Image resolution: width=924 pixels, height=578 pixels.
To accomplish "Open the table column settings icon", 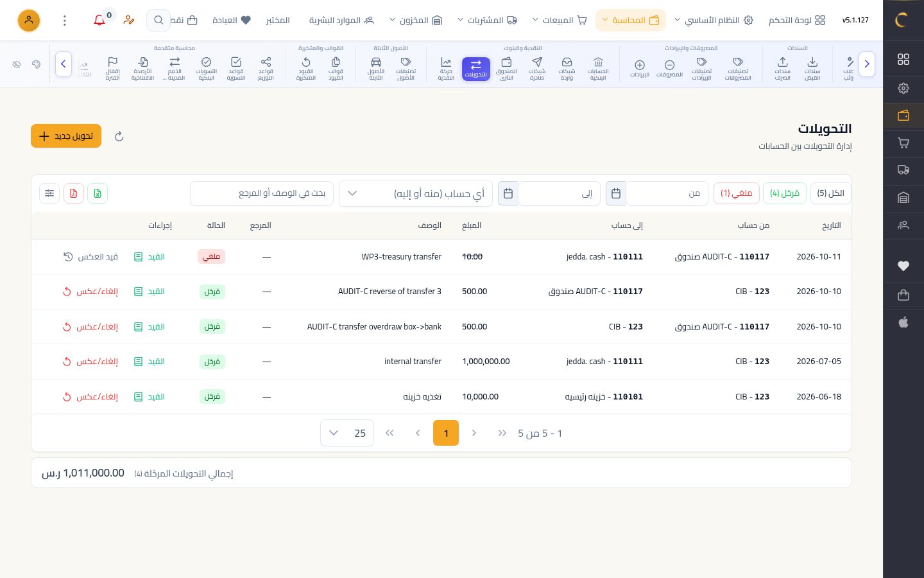I will (49, 193).
